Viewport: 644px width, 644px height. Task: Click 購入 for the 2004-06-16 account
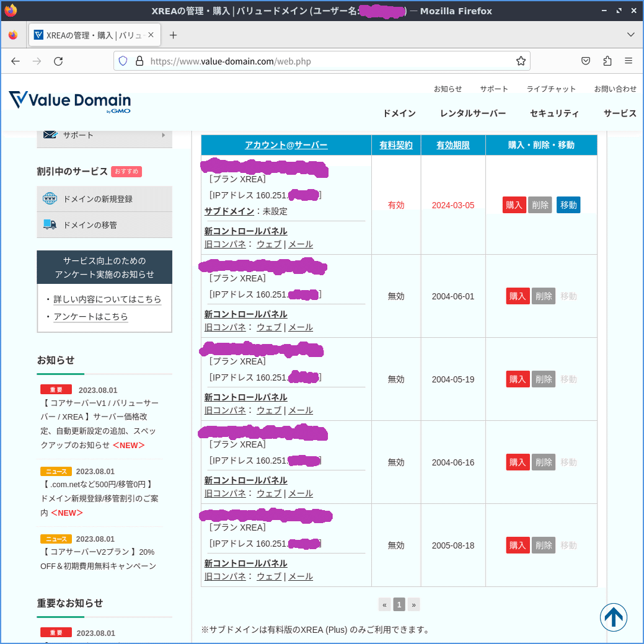tap(518, 462)
